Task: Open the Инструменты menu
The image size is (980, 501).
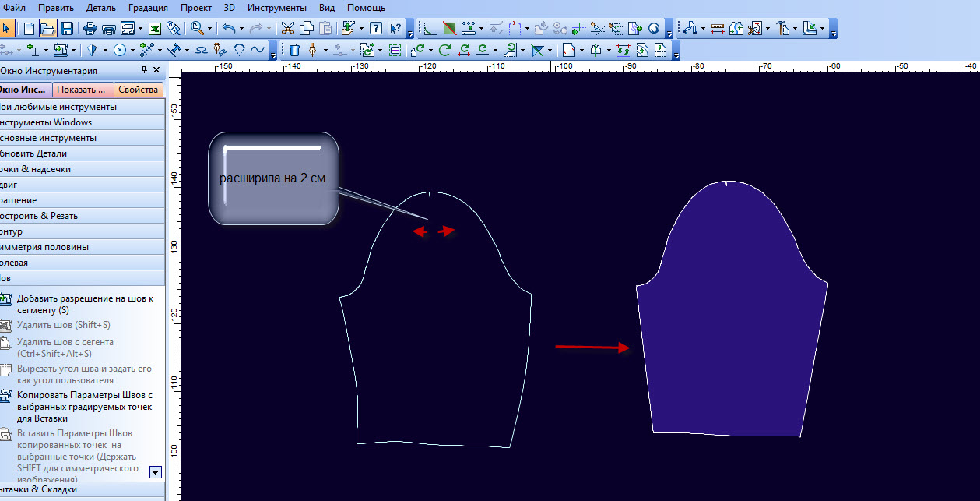Action: click(276, 8)
